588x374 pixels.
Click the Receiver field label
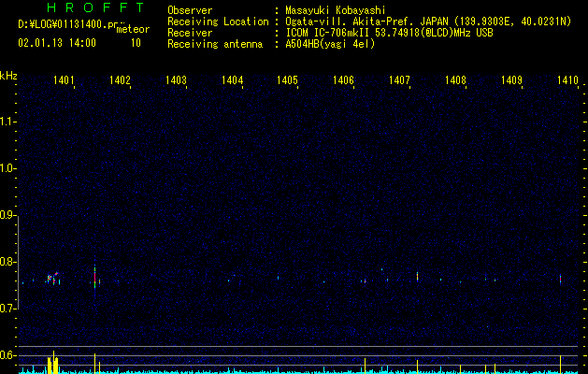pyautogui.click(x=190, y=33)
